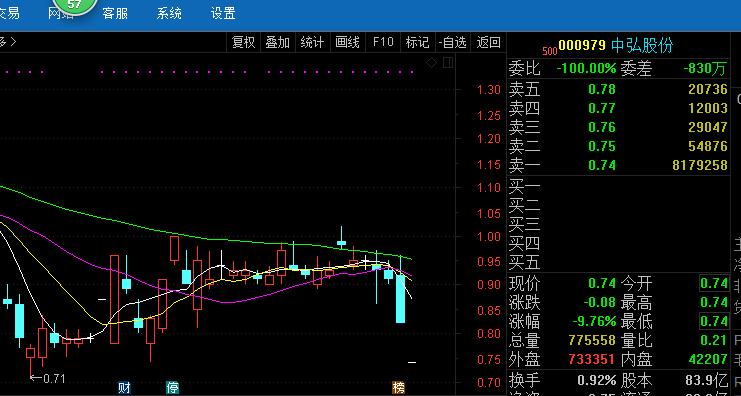The image size is (741, 396).
Task: Click the 标记 mark button
Action: coord(417,43)
